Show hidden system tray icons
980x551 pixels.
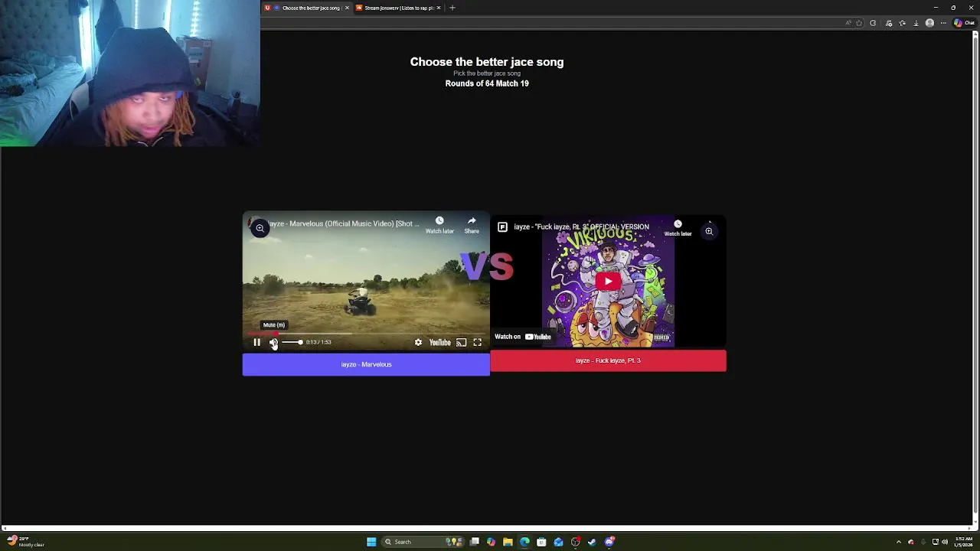(899, 542)
